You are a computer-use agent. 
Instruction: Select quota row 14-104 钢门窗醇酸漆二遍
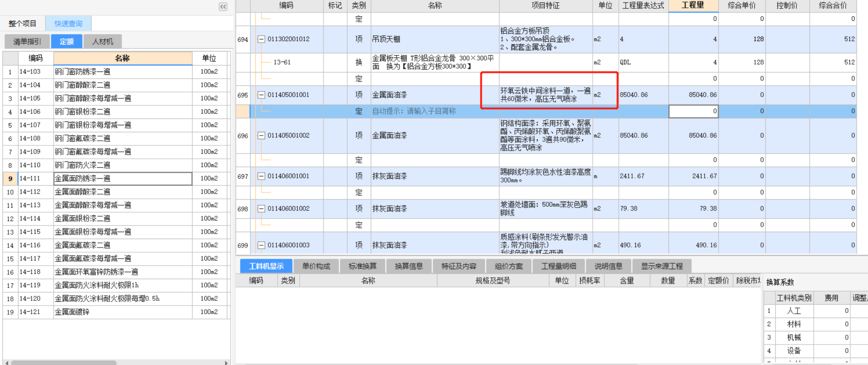tap(116, 85)
